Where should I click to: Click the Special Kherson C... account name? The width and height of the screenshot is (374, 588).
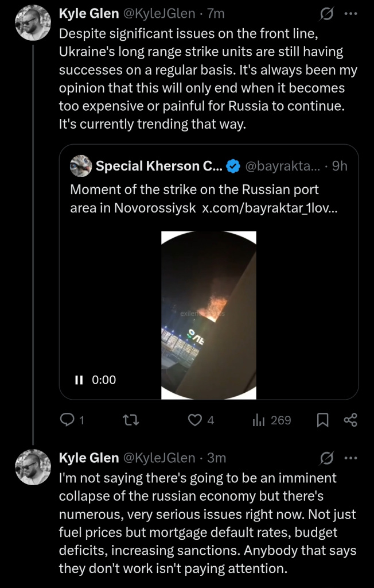(x=158, y=167)
